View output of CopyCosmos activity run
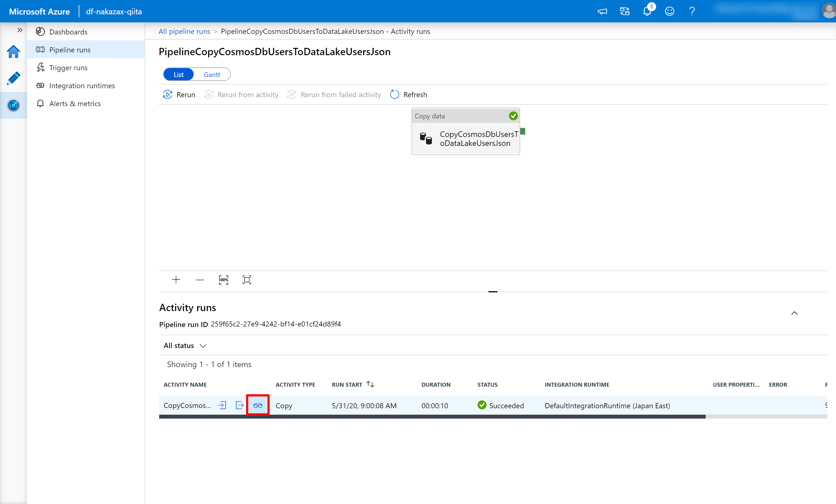 [240, 405]
